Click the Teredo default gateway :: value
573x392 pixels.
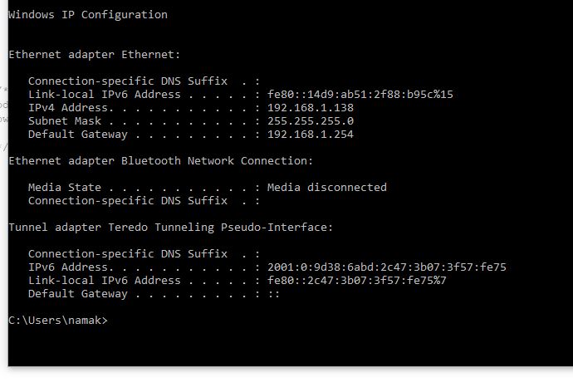tap(274, 294)
